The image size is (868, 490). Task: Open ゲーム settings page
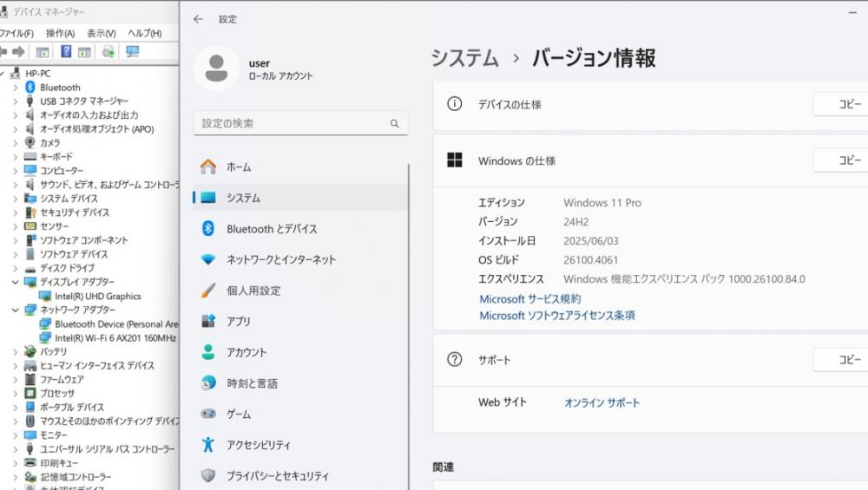coord(300,415)
